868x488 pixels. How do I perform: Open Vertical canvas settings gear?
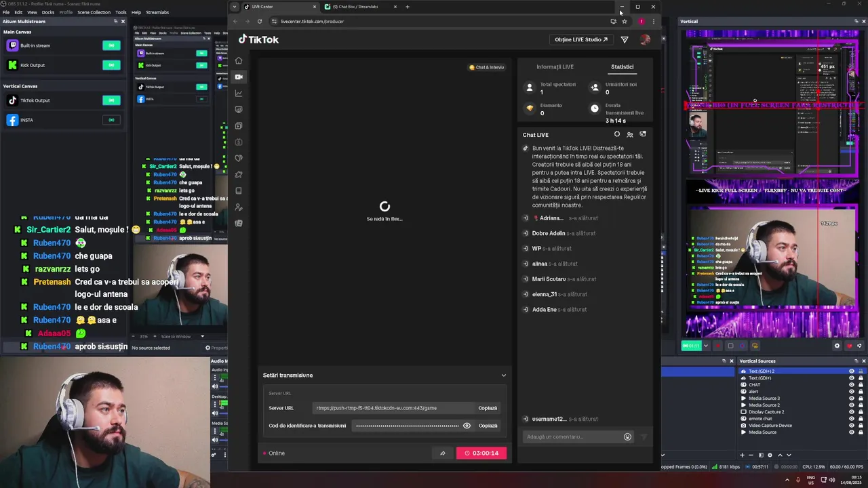point(837,346)
